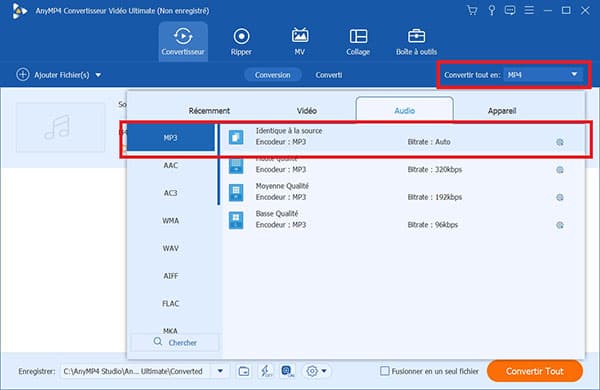Open the Convertir tout en dropdown

click(x=543, y=75)
